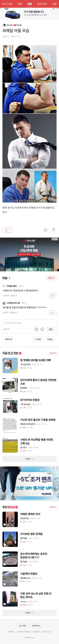Focus the comment input field
Screen dimensions: 59x644
pyautogui.click(x=29, y=323)
